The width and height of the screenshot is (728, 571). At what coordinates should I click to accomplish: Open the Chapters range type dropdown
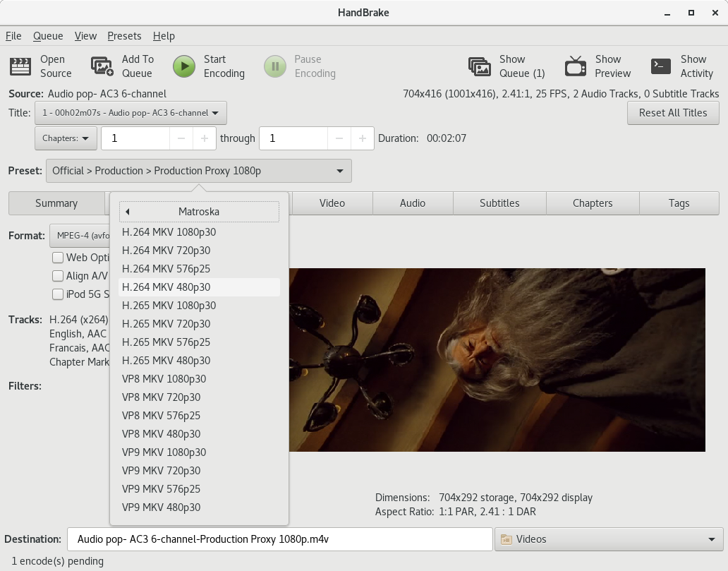(66, 138)
